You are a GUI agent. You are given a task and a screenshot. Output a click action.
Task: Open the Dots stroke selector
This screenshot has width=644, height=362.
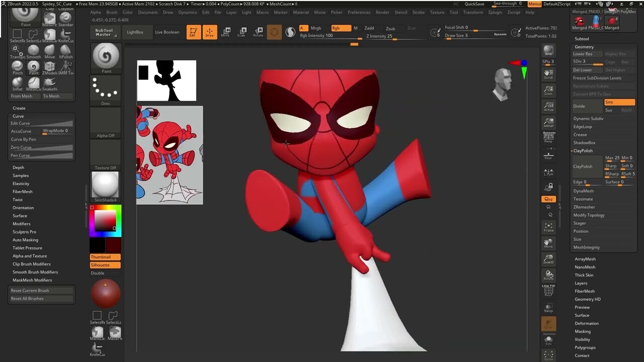point(105,89)
